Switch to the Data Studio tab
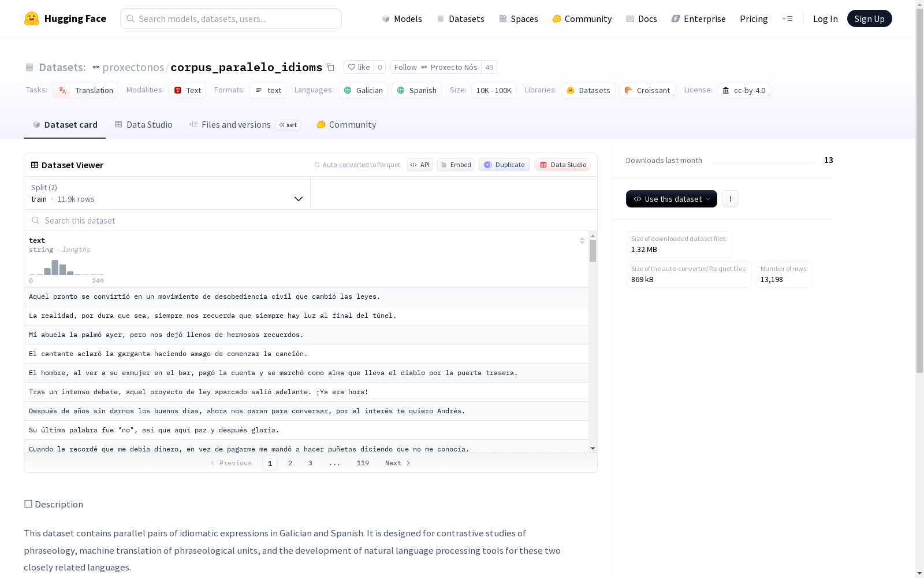924x578 pixels. pos(144,125)
